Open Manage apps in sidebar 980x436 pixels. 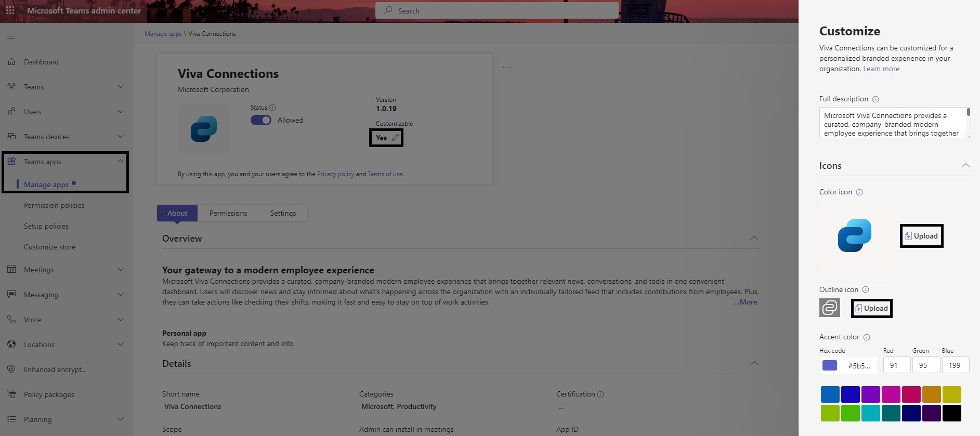pyautogui.click(x=46, y=184)
